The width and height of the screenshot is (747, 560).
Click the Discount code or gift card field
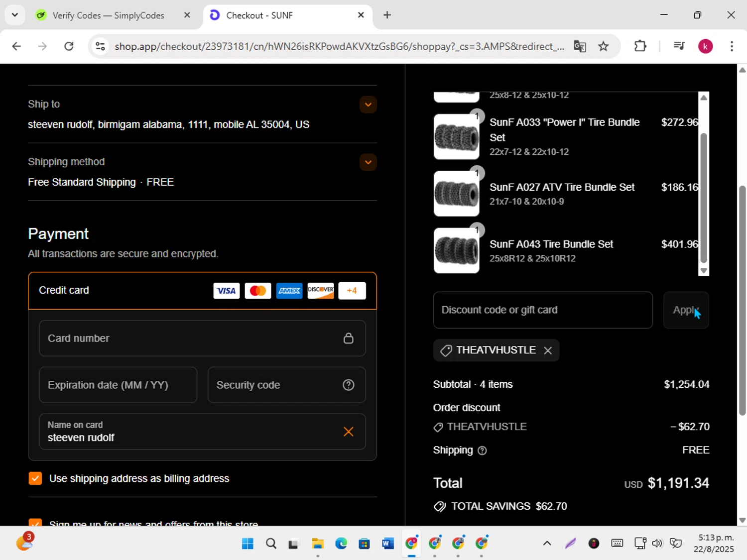[x=543, y=310]
